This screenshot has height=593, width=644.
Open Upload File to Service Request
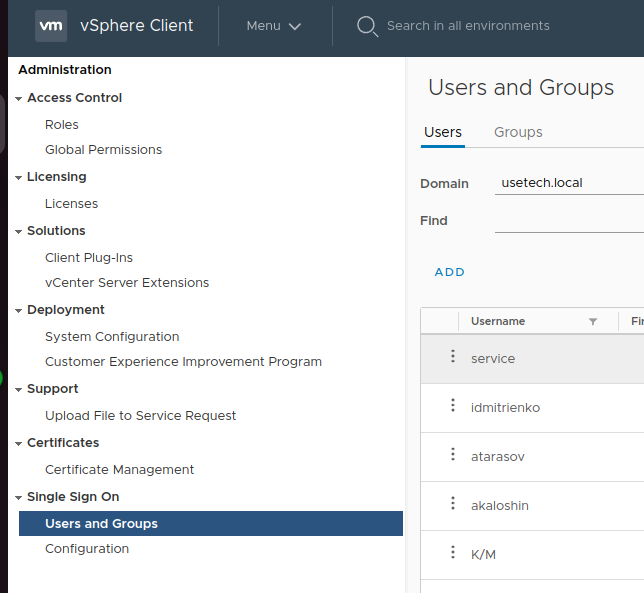140,416
